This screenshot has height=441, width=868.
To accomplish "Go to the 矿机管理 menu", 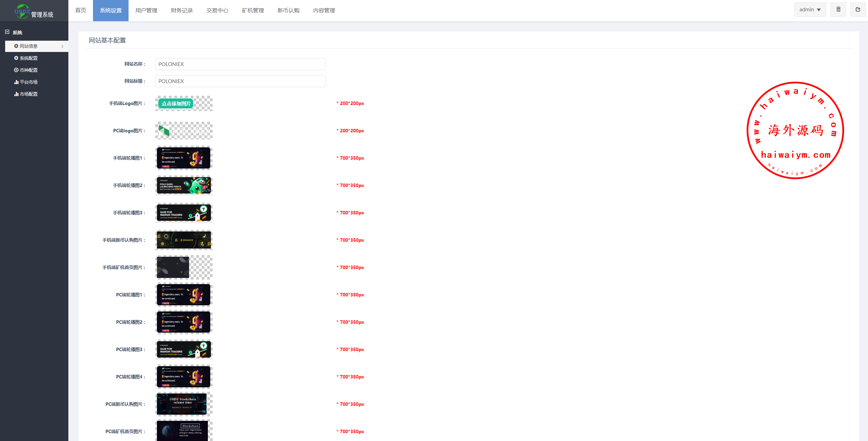I will [253, 11].
